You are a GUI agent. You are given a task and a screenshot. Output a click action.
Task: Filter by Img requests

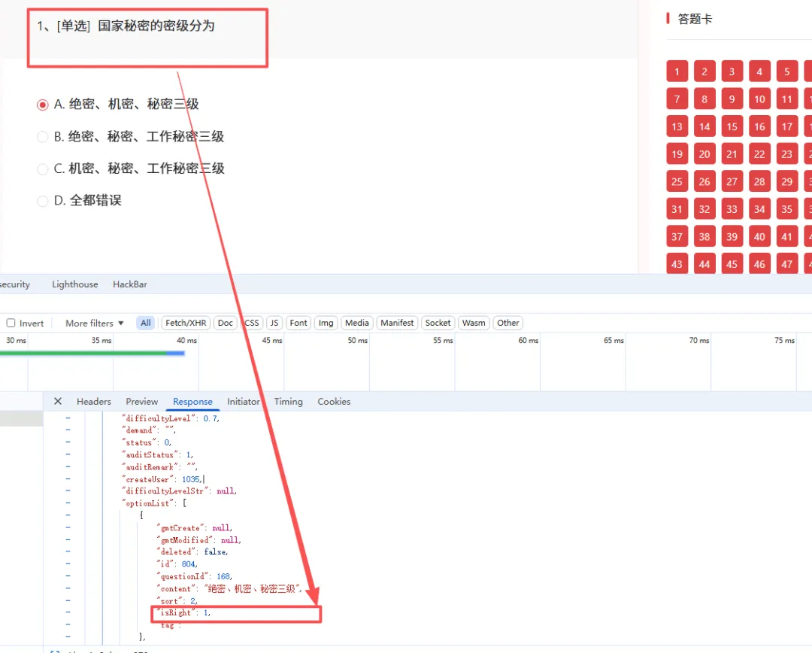326,323
